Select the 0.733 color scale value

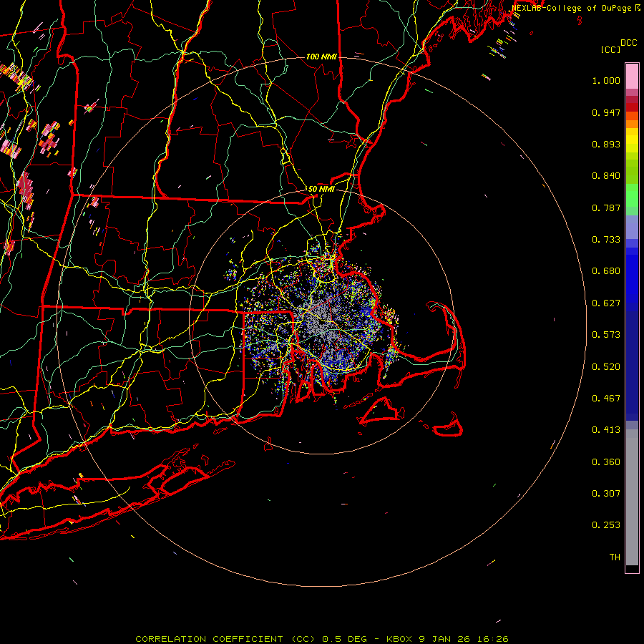click(x=606, y=240)
